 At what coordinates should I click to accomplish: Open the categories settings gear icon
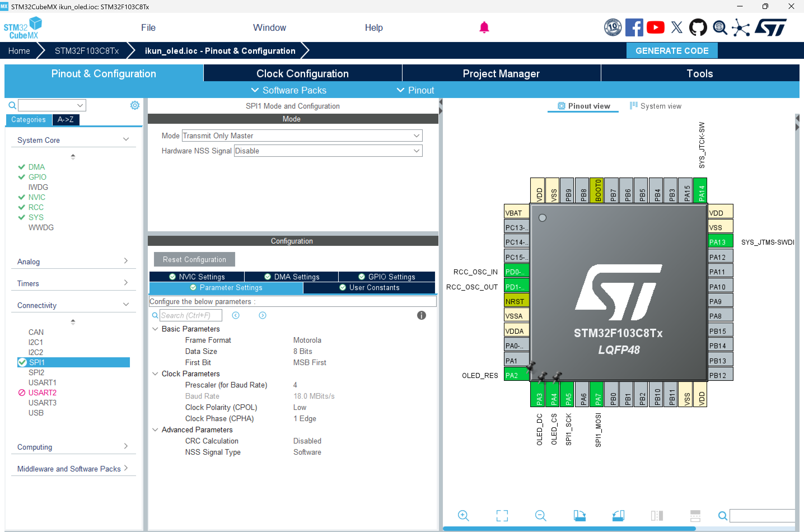(135, 106)
